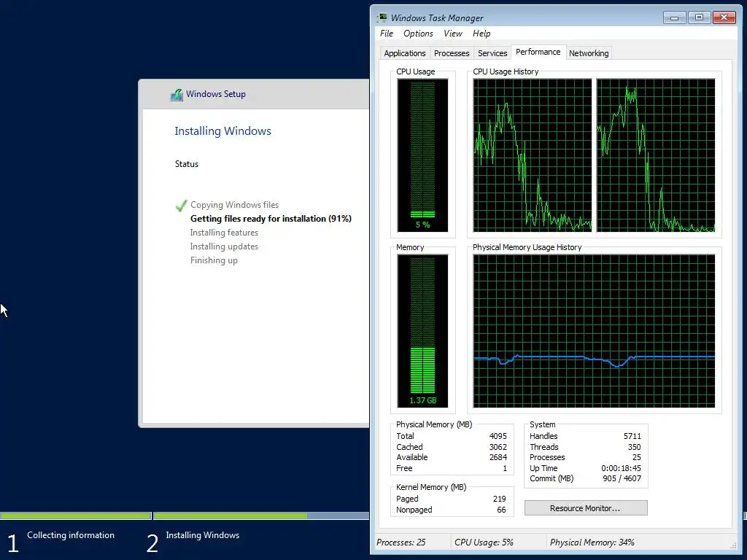Screen dimensions: 747x560
Task: Minimize the Task Manager window
Action: coord(674,17)
